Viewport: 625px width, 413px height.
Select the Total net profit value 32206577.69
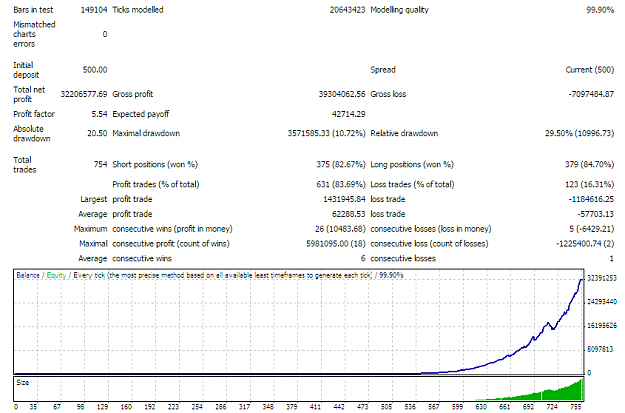[84, 94]
